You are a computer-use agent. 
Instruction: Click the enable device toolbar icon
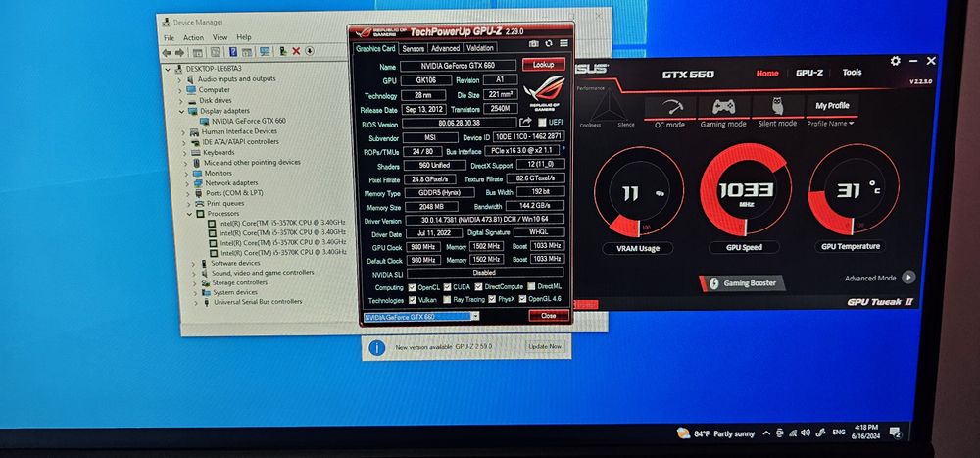tap(282, 51)
